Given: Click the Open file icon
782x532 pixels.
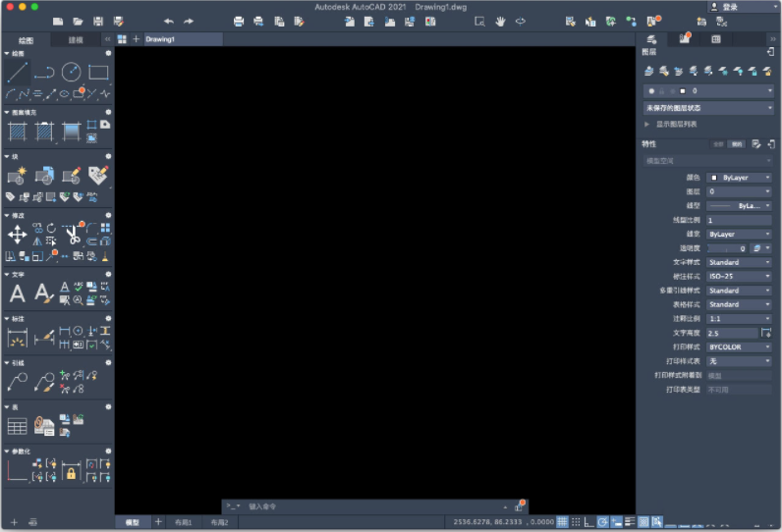Looking at the screenshot, I should [x=78, y=22].
